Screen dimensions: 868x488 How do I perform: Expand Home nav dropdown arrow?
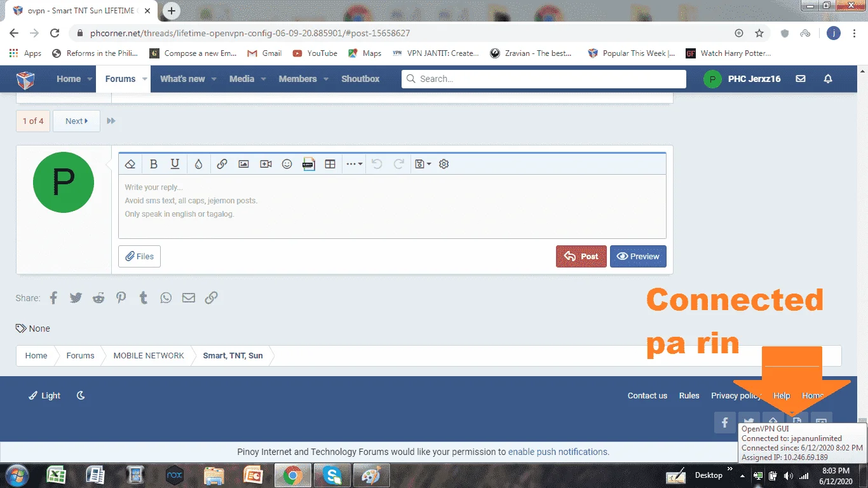[90, 79]
